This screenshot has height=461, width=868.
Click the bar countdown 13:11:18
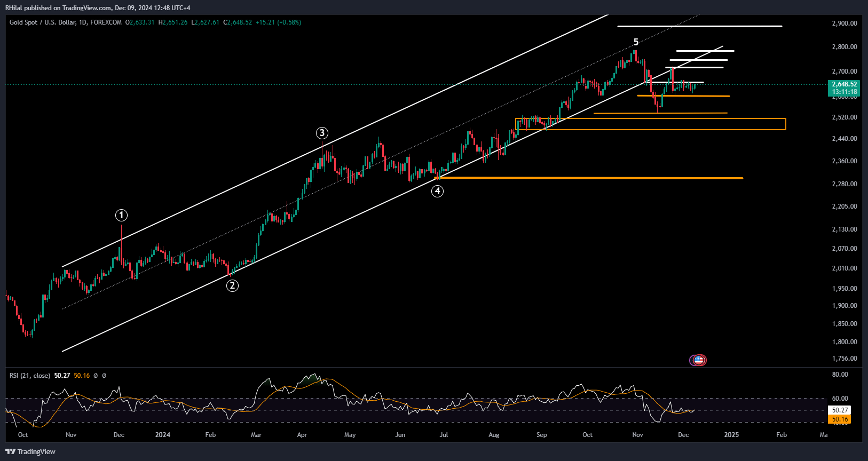(844, 92)
